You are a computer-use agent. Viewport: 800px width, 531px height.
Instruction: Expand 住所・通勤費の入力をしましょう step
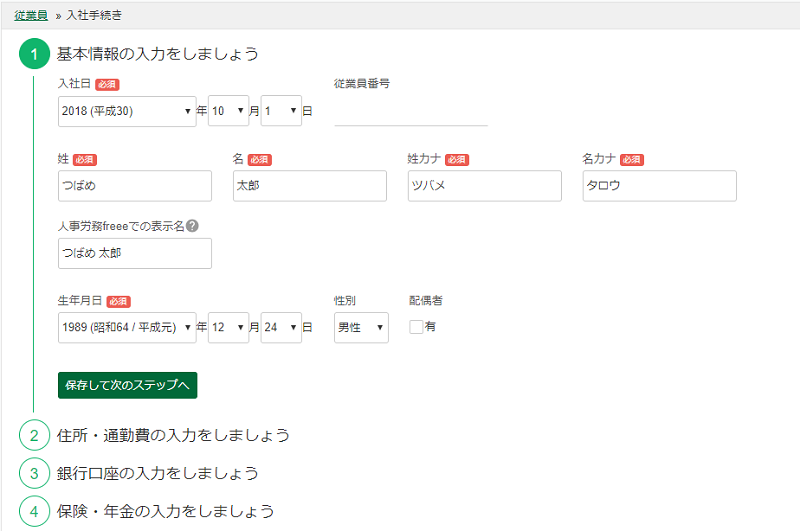pos(173,435)
